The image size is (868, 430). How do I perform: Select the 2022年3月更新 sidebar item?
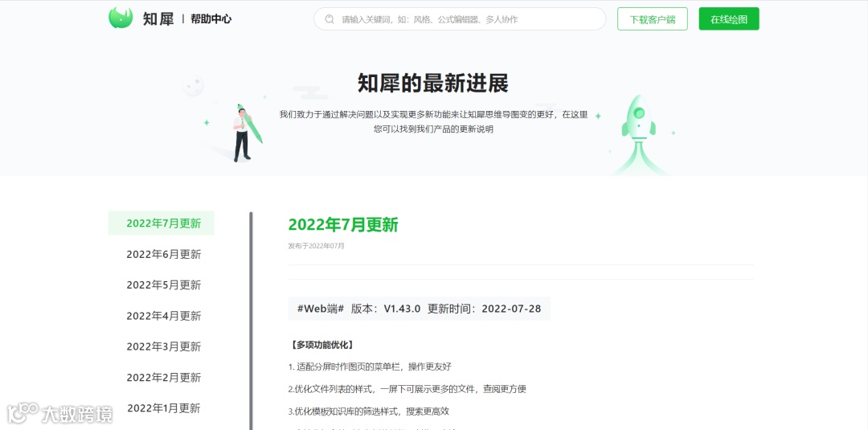[163, 346]
